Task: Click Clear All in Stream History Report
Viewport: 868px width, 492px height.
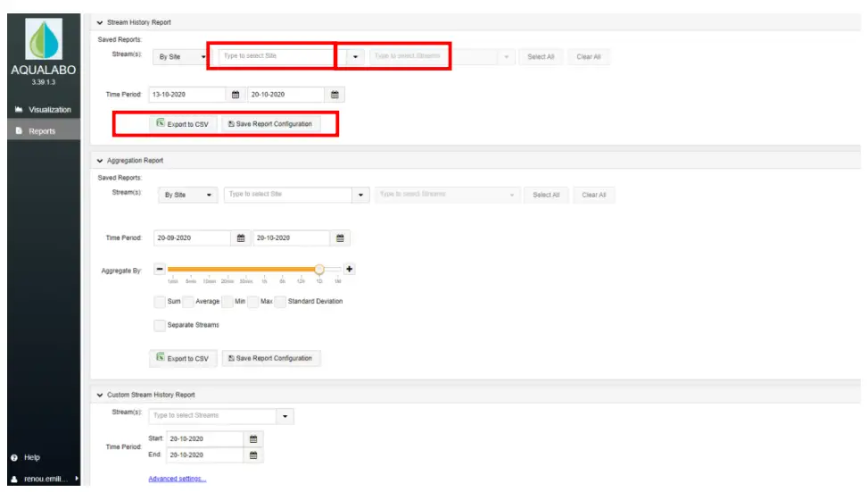Action: (x=589, y=56)
